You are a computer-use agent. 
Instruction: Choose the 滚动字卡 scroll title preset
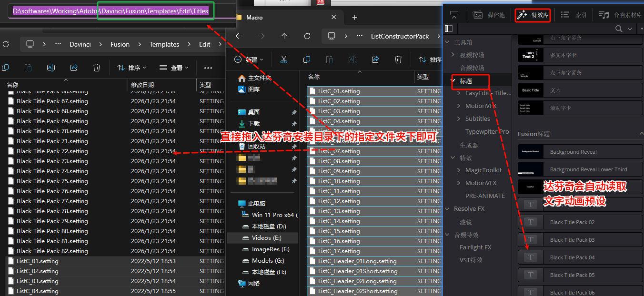pos(580,108)
